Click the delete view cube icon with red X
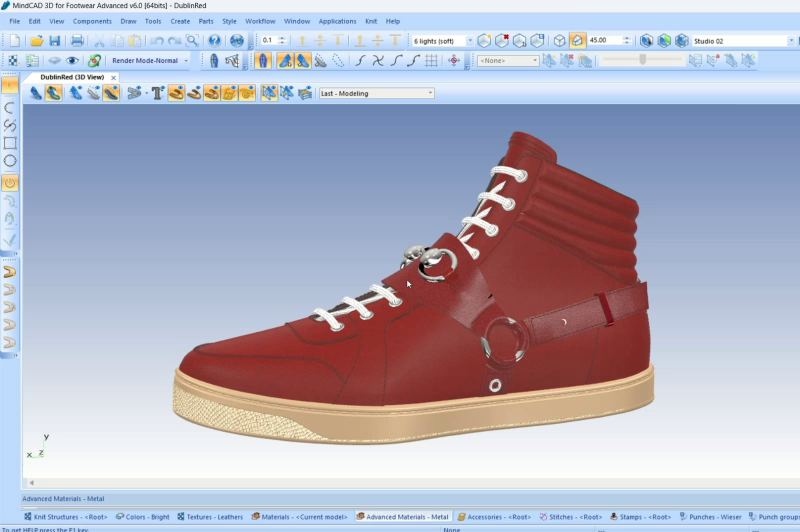 (x=502, y=40)
